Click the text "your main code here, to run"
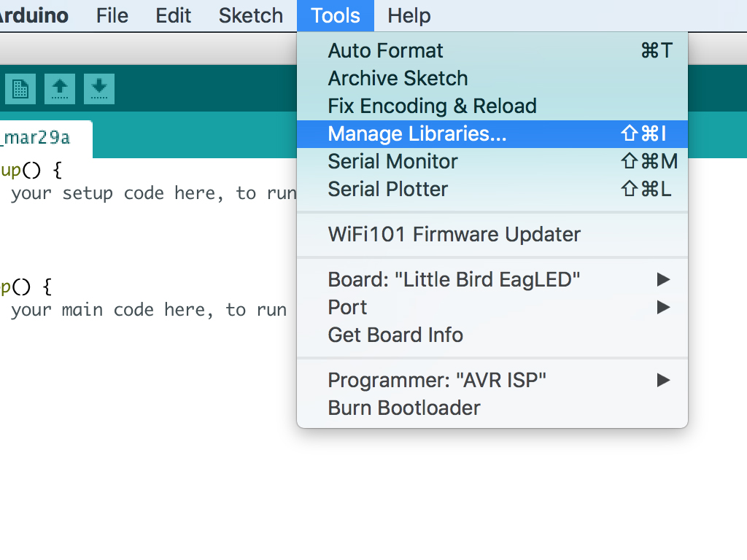Image resolution: width=747 pixels, height=560 pixels. (x=149, y=311)
